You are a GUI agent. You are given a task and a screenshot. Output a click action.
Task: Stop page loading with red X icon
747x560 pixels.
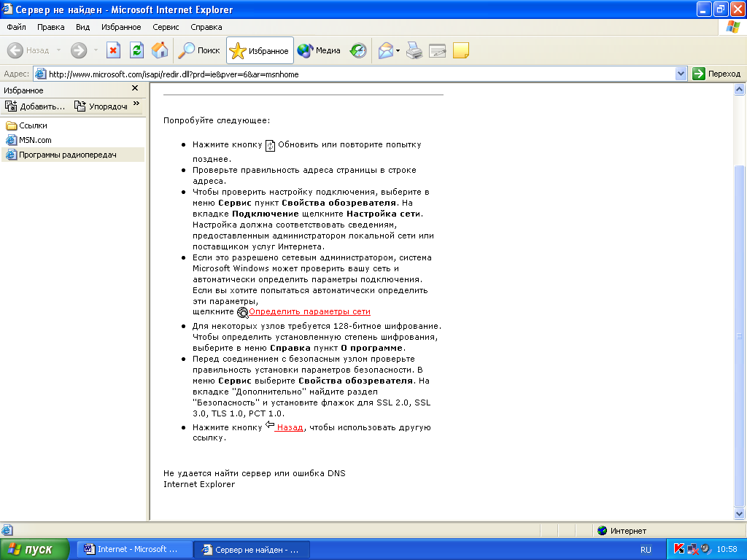tap(113, 50)
